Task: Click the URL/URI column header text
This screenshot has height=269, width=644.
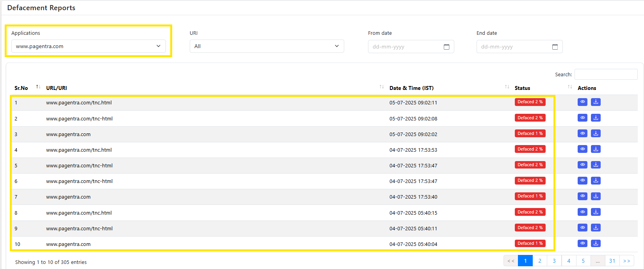Action: [57, 88]
